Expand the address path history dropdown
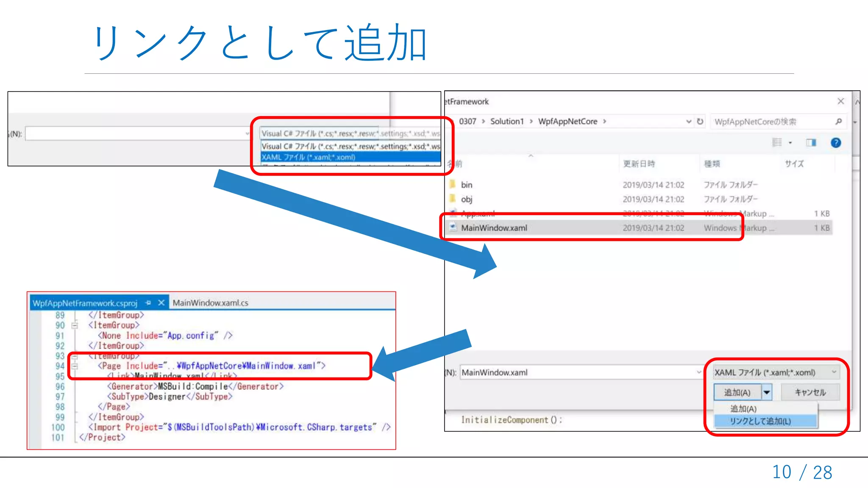 pos(689,122)
